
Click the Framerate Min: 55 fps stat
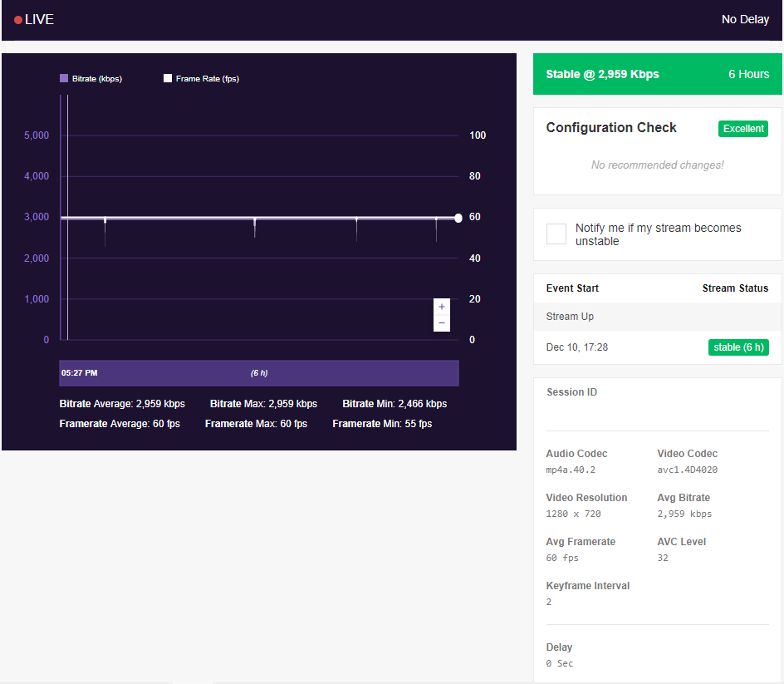[382, 424]
